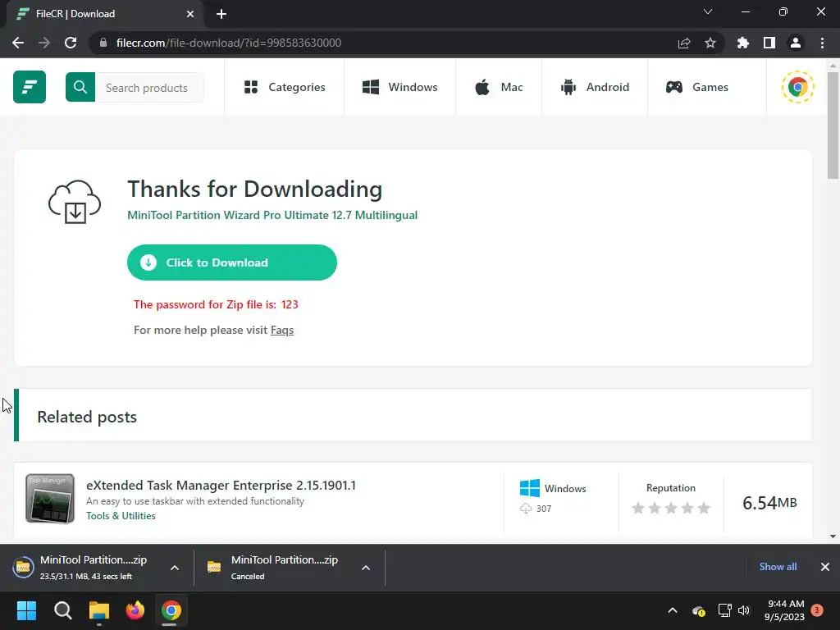
Task: Open the network tray icon
Action: [724, 610]
